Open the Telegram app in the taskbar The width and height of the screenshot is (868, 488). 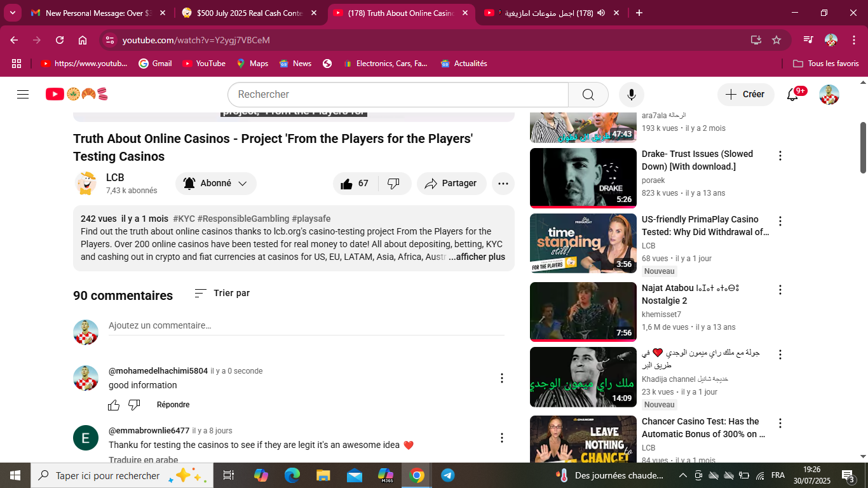pos(447,475)
